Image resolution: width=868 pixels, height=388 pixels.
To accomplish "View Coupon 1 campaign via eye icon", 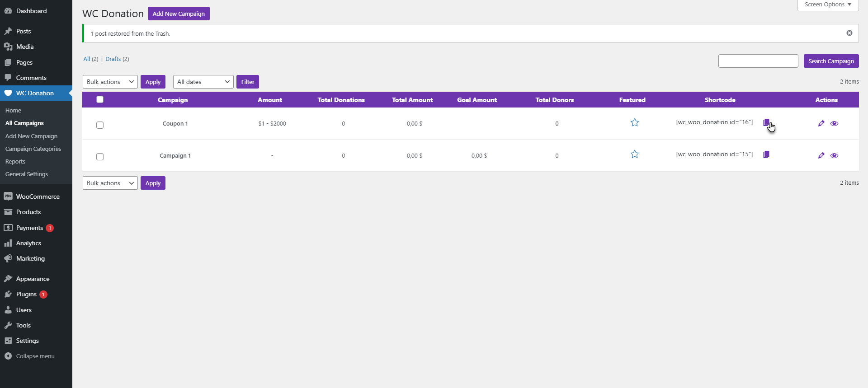I will (834, 123).
